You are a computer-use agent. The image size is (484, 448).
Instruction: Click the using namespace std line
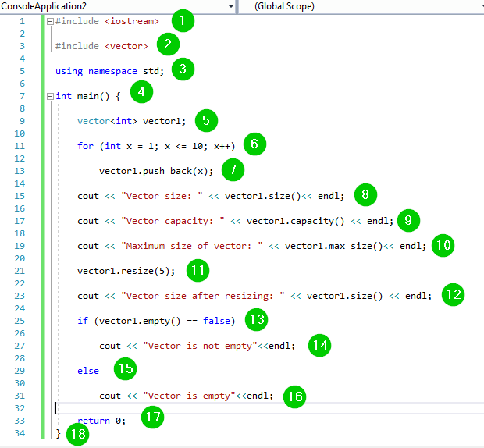pos(109,71)
